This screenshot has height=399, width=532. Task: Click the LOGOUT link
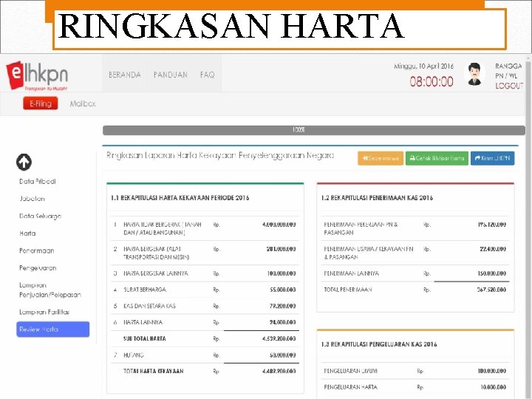[x=509, y=86]
